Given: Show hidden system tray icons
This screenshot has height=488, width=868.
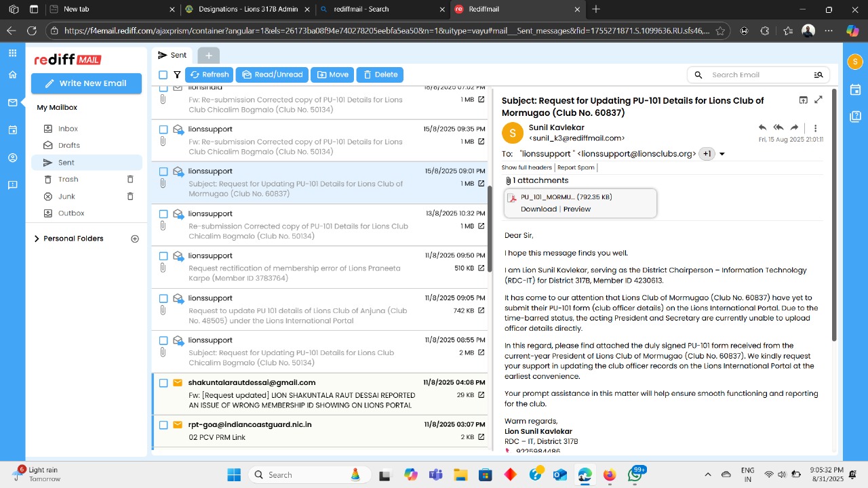Looking at the screenshot, I should [708, 474].
